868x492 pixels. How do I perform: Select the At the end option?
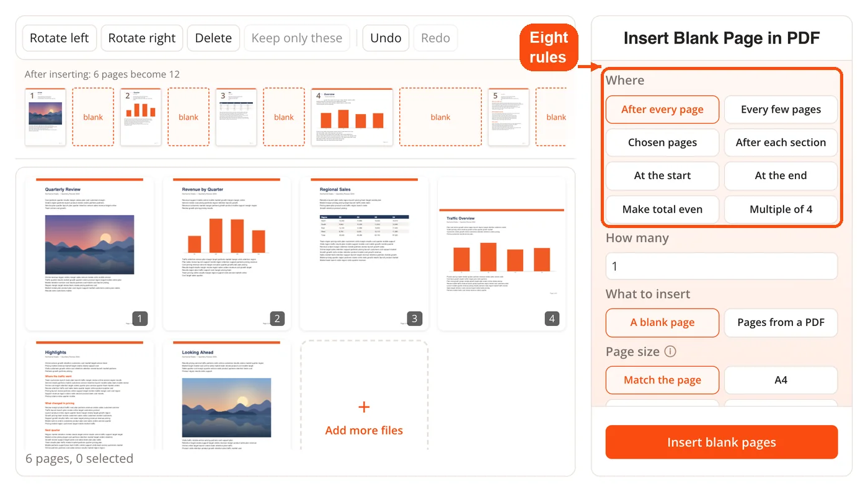pos(781,176)
